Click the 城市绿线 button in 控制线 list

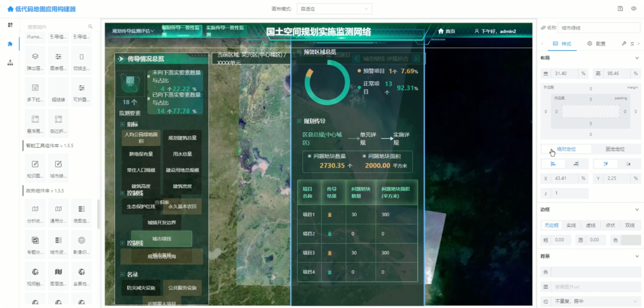point(162,239)
